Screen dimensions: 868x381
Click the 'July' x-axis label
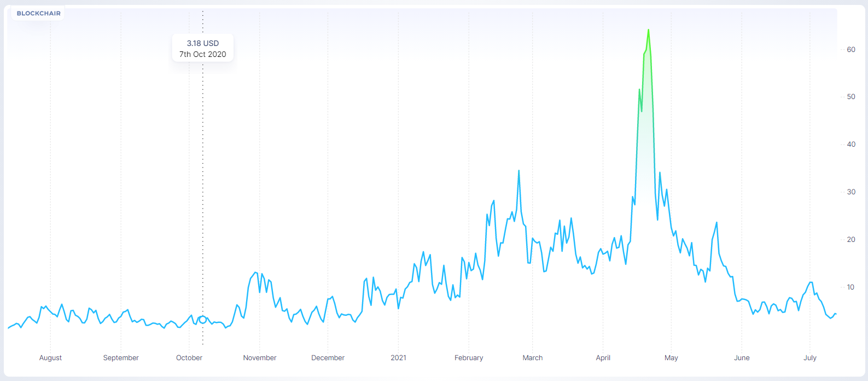click(x=810, y=358)
